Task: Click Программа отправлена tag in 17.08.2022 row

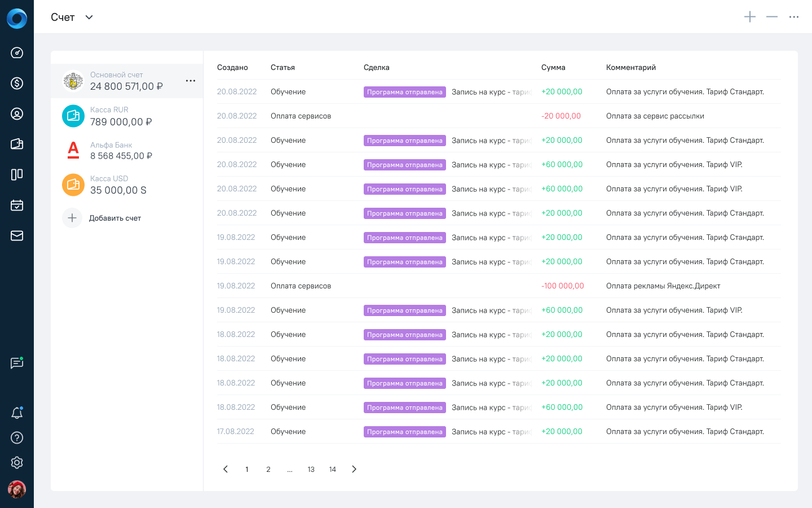Action: point(405,432)
